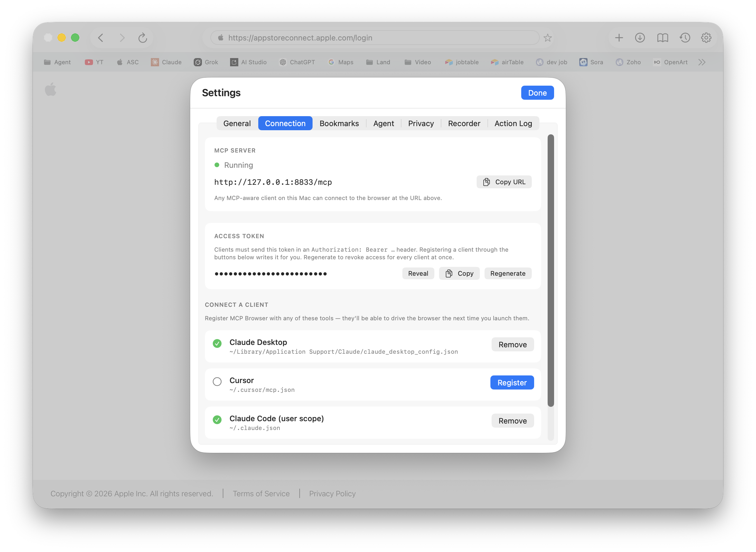Switch to the General tab
Viewport: 756px width, 552px height.
[237, 124]
